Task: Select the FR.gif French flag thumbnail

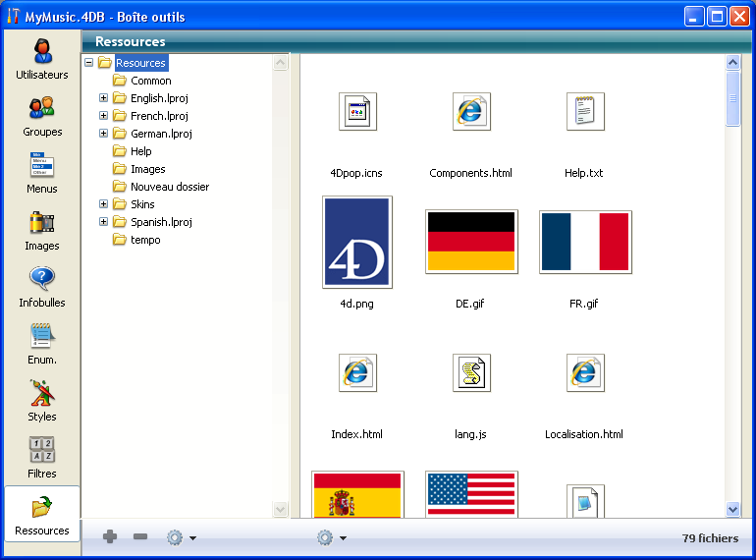Action: point(585,242)
